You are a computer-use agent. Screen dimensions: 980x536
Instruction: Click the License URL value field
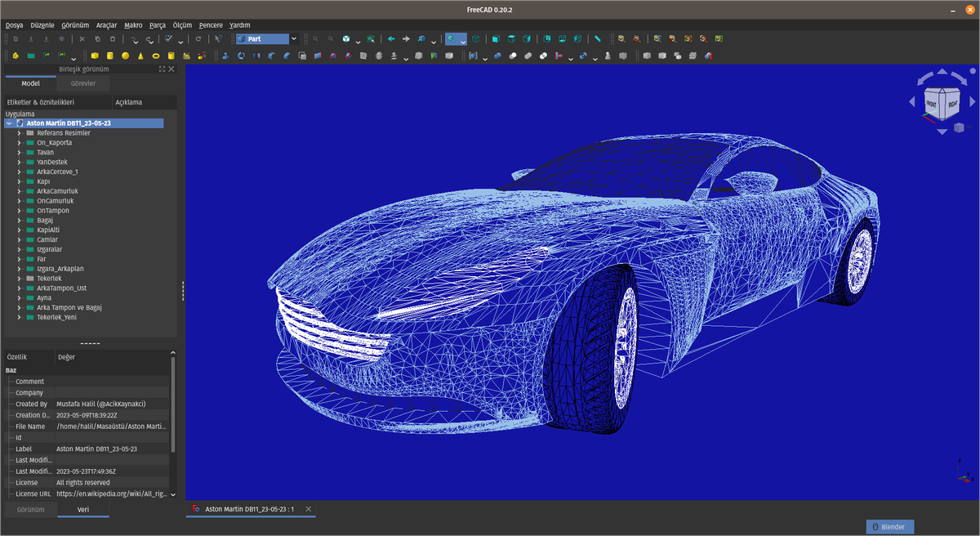pyautogui.click(x=112, y=494)
